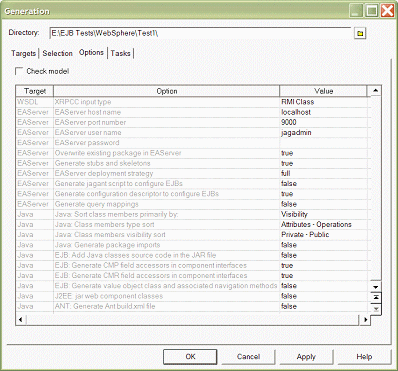The image size is (398, 371).
Task: Browse for the generation directory folder icon
Action: pyautogui.click(x=360, y=33)
